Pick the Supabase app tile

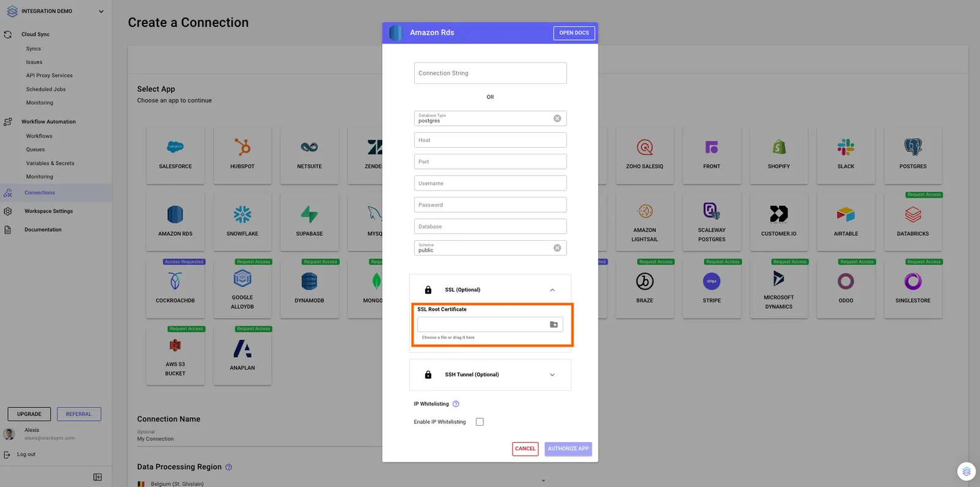click(309, 222)
